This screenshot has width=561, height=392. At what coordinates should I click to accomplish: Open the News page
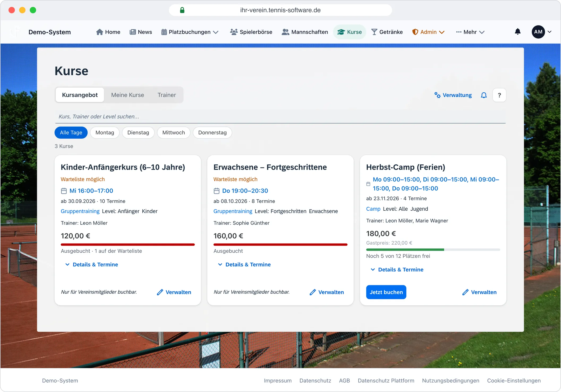[x=141, y=32]
